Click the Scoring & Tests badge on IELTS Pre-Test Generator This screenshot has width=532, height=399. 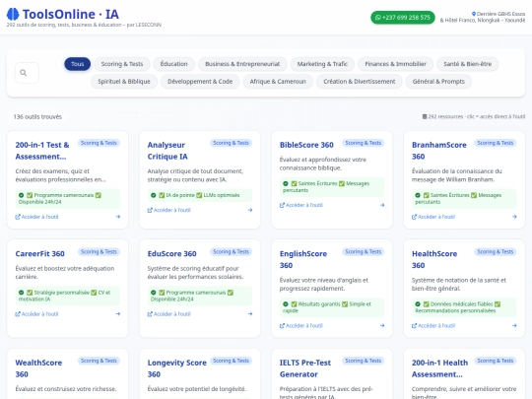(x=363, y=361)
